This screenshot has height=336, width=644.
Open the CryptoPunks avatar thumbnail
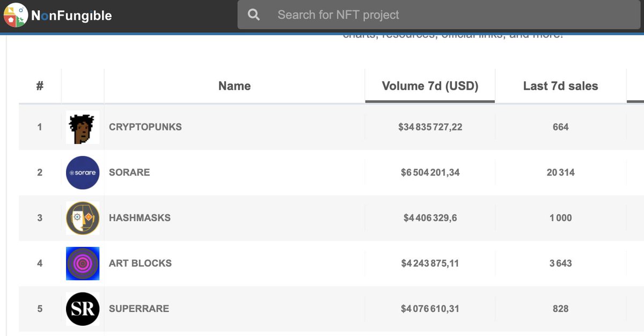coord(83,127)
